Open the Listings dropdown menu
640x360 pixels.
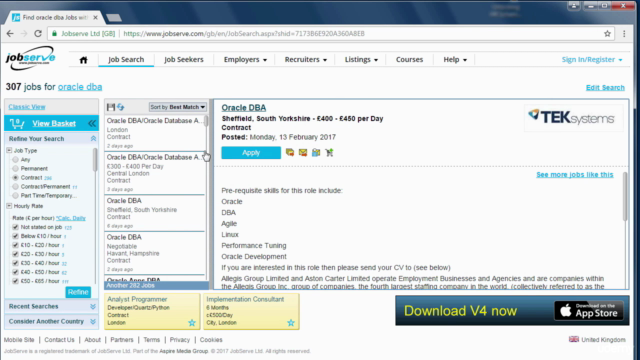361,60
